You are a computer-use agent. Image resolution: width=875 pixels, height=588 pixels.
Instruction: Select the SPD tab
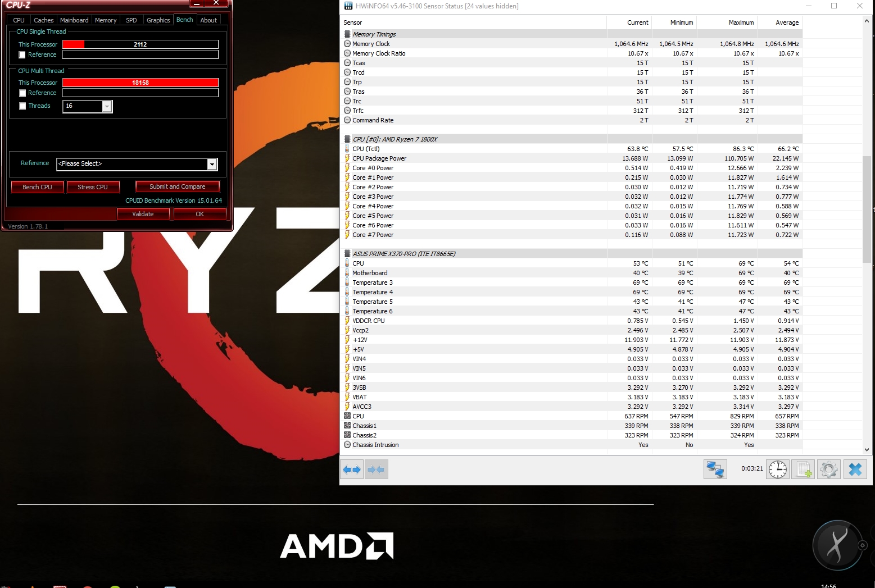(132, 20)
